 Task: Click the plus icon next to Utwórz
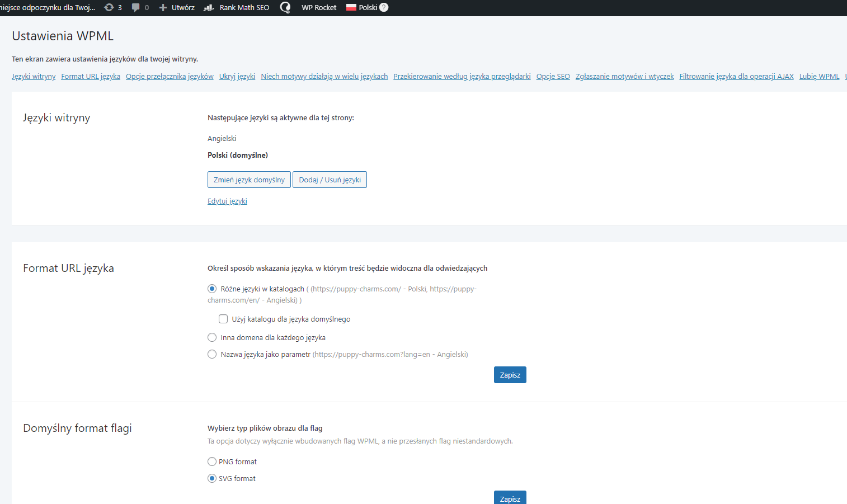(163, 8)
